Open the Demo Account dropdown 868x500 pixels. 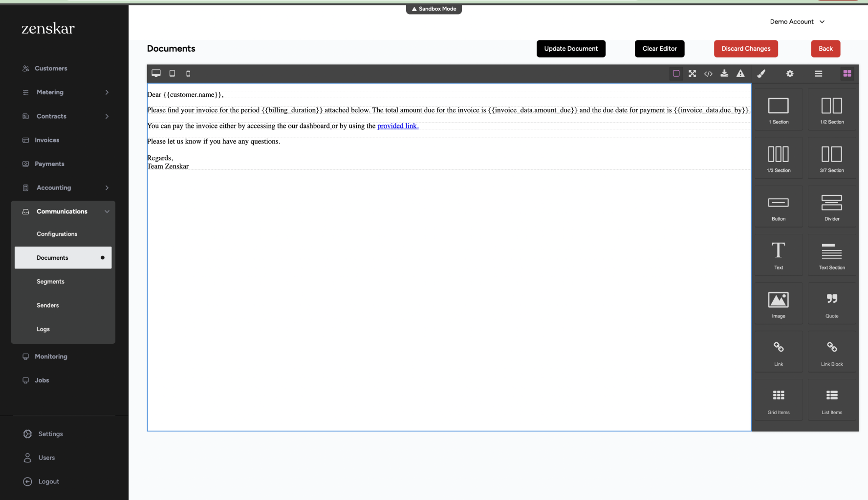pos(797,21)
